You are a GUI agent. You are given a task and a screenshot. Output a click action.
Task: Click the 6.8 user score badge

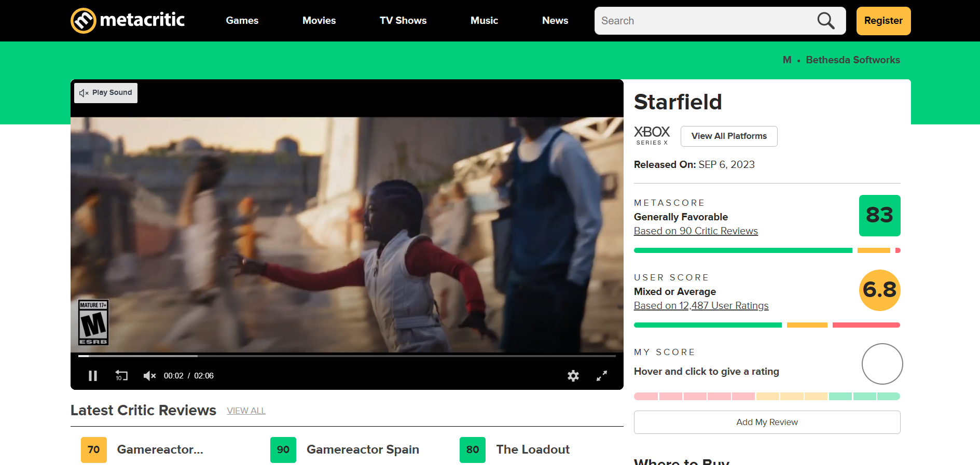click(880, 290)
